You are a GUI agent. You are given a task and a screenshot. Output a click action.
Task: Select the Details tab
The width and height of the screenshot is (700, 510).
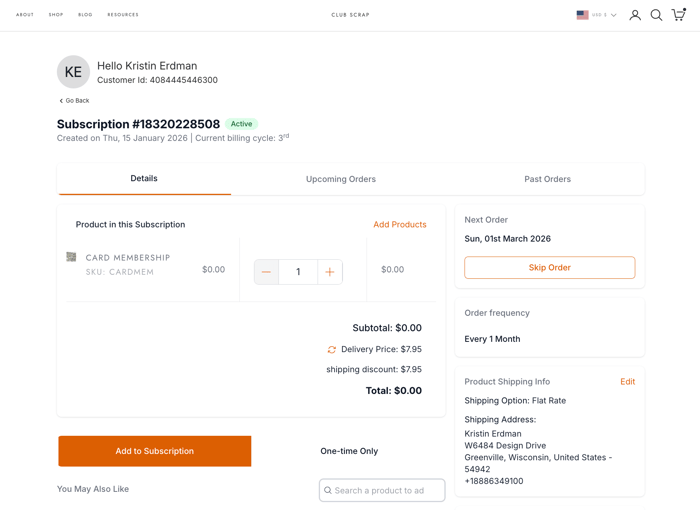pyautogui.click(x=144, y=178)
